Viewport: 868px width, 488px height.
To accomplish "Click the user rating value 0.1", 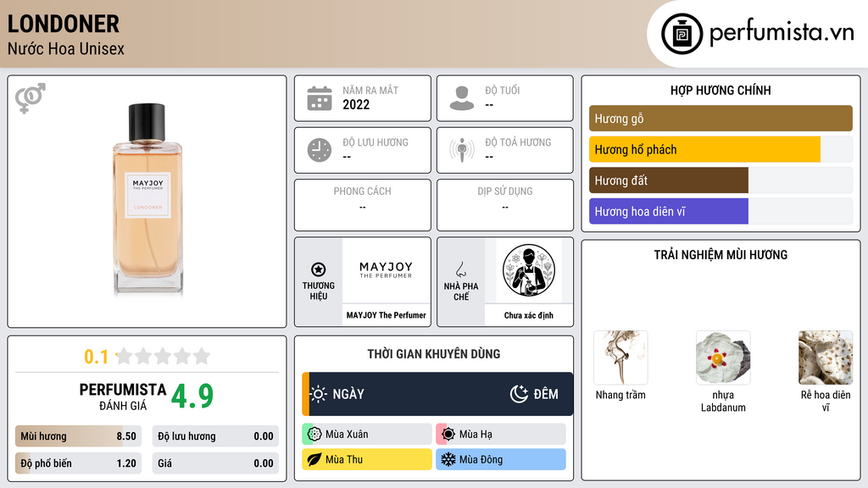I will point(97,357).
